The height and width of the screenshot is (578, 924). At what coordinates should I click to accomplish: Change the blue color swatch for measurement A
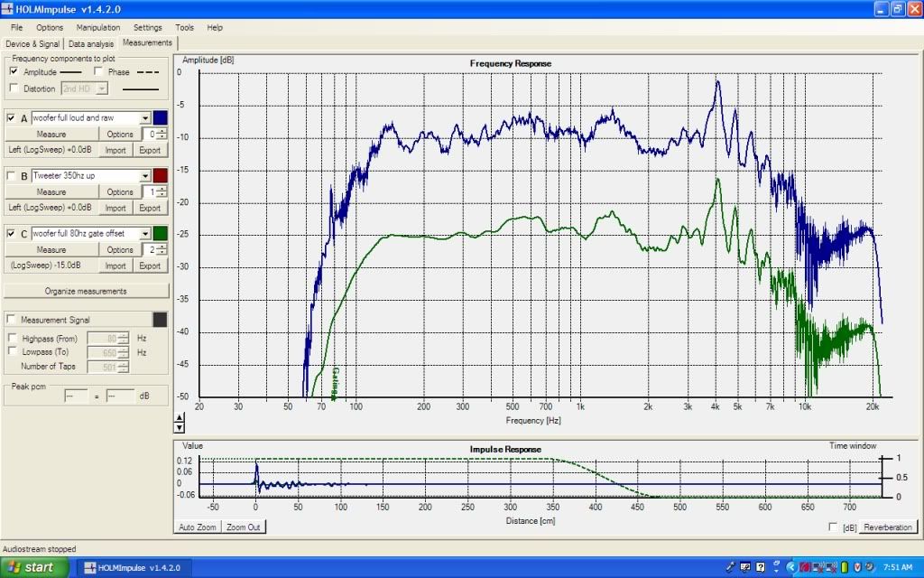tap(161, 118)
